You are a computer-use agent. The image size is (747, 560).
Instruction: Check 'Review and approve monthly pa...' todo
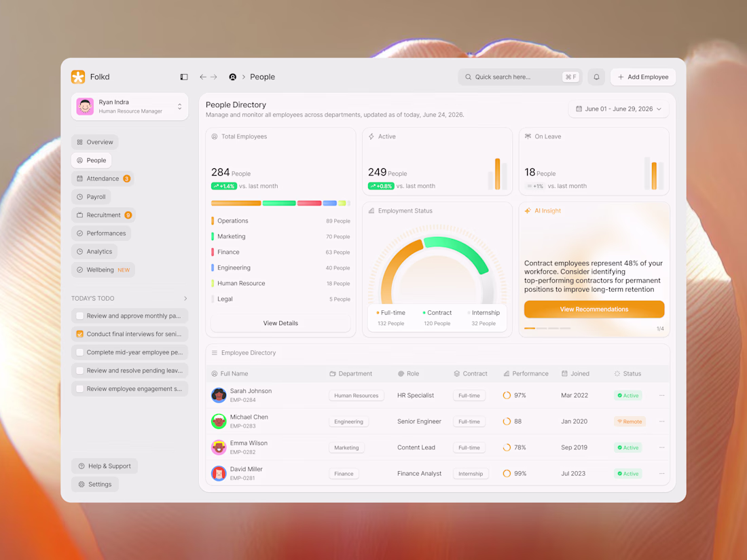tap(80, 316)
